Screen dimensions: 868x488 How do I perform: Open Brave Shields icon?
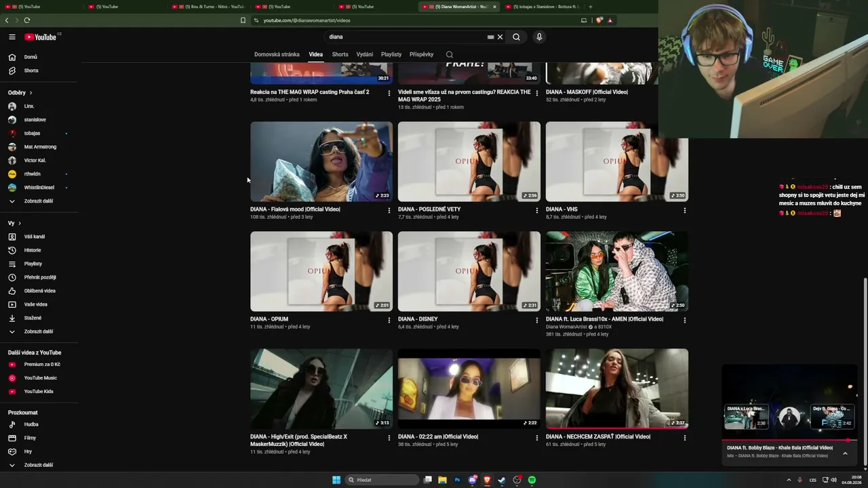coord(599,20)
